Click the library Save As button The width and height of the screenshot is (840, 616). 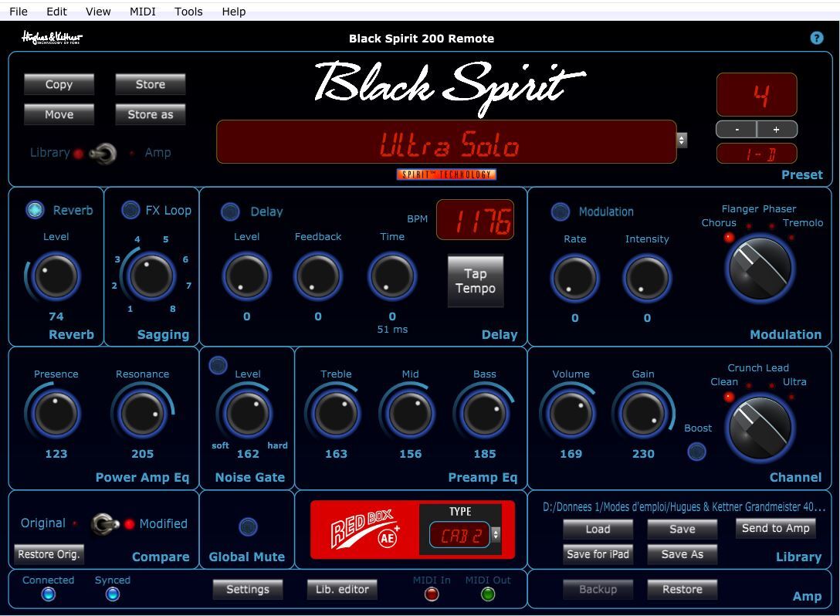(x=682, y=554)
